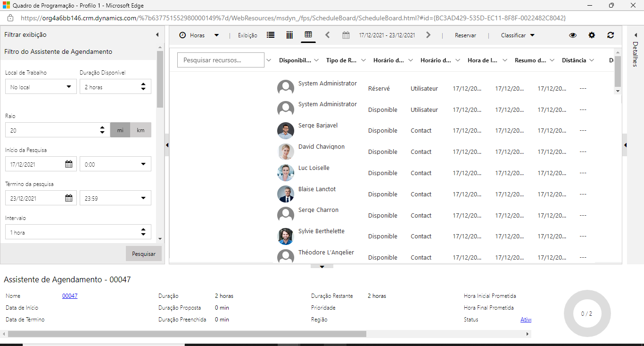Collapse the right panel splitter arrow
Image resolution: width=644 pixels, height=346 pixels.
coord(625,145)
